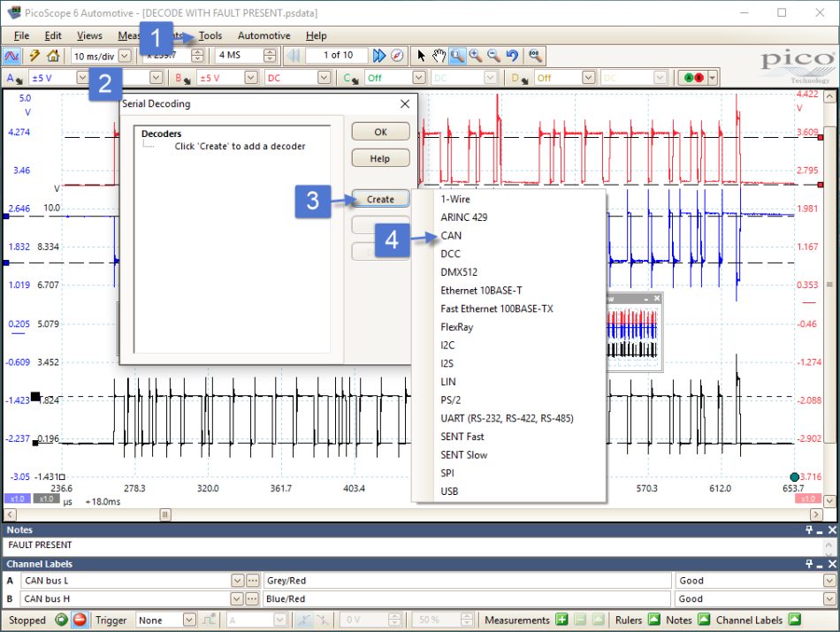The image size is (840, 632).
Task: Open Channel B DC coupling dropdown
Action: tap(324, 78)
